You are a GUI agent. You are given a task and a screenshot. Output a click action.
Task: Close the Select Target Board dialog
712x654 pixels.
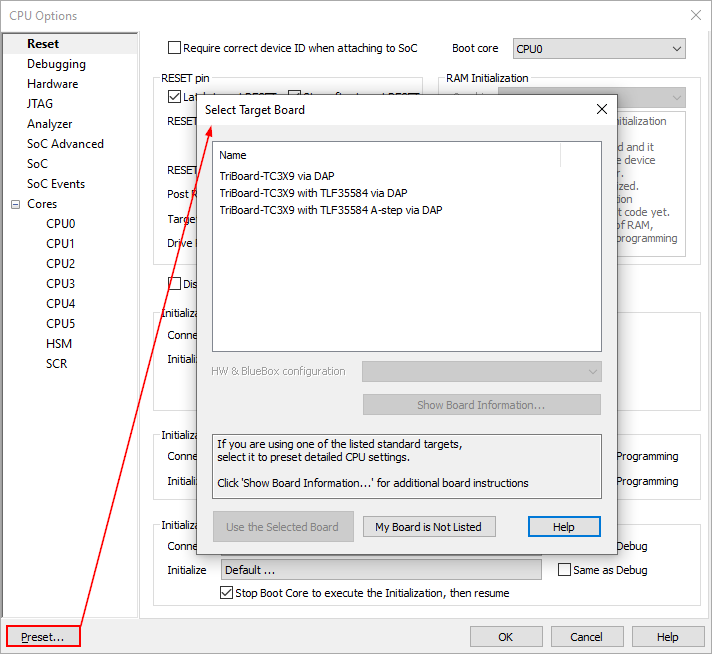[x=601, y=109]
